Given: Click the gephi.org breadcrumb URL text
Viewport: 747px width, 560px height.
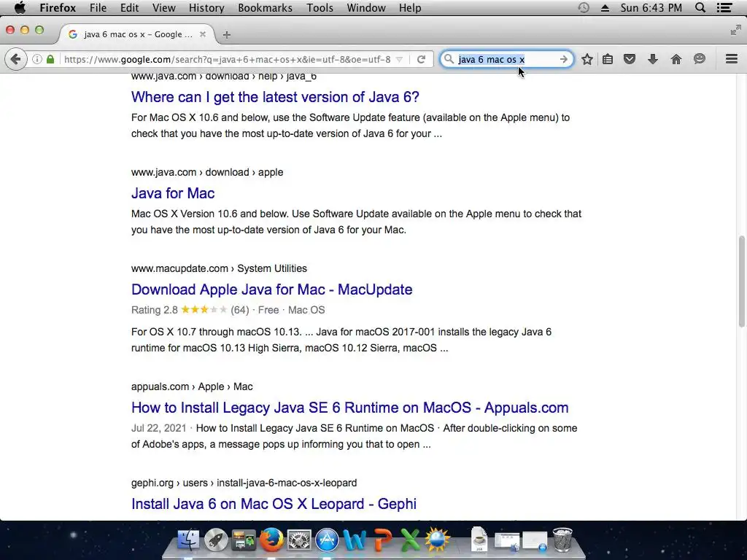Looking at the screenshot, I should (x=244, y=483).
